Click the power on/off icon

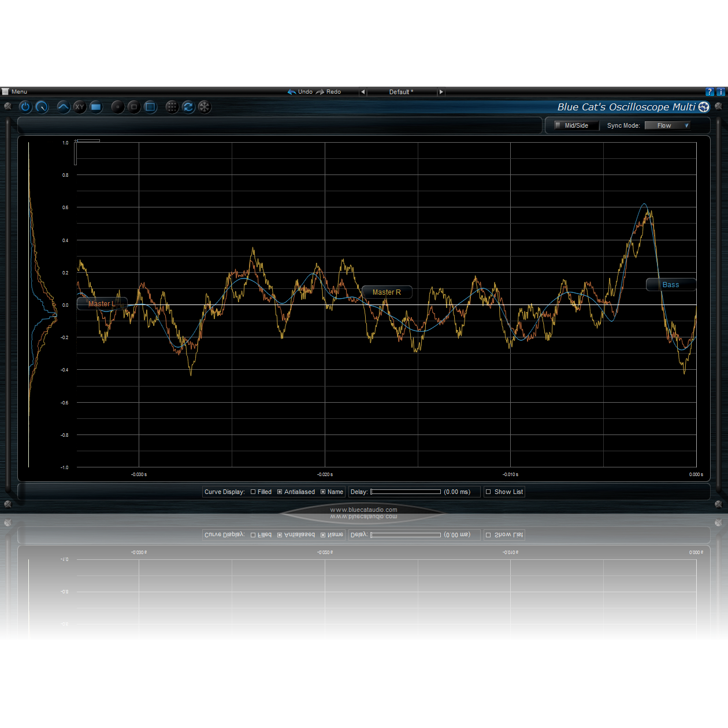[25, 107]
